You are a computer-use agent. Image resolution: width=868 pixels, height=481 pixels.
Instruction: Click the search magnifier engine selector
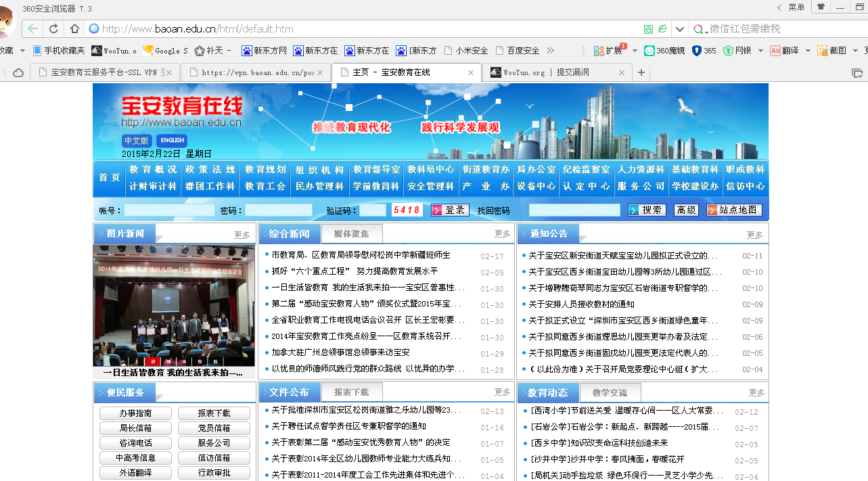tap(700, 29)
